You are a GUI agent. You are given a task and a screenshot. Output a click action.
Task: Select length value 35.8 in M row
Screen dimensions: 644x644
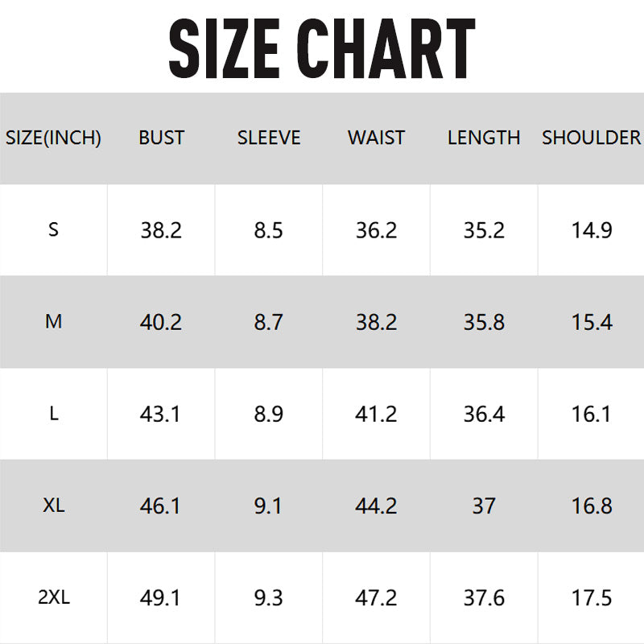[x=484, y=322]
